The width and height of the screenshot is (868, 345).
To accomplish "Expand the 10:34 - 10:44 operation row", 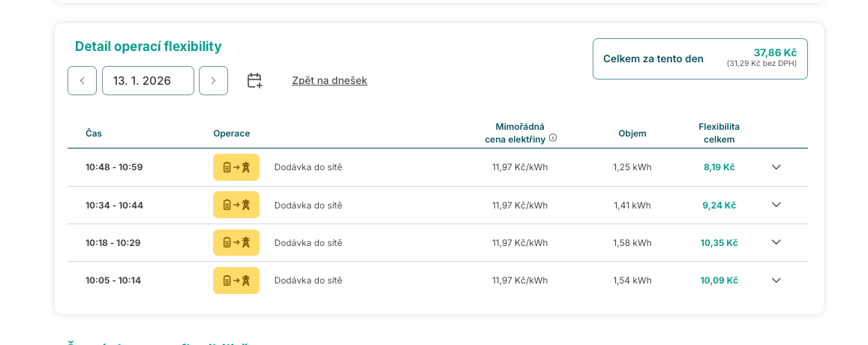I will pyautogui.click(x=776, y=205).
